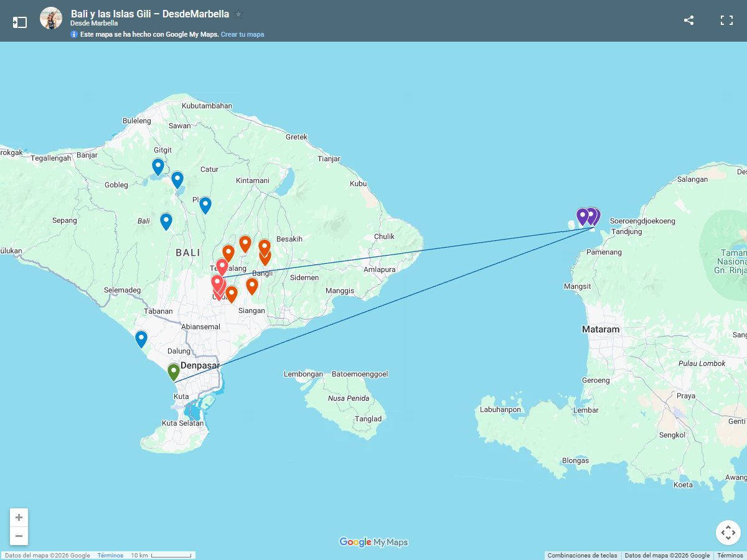The height and width of the screenshot is (560, 747).
Task: Share the map using the share icon
Action: click(x=688, y=20)
